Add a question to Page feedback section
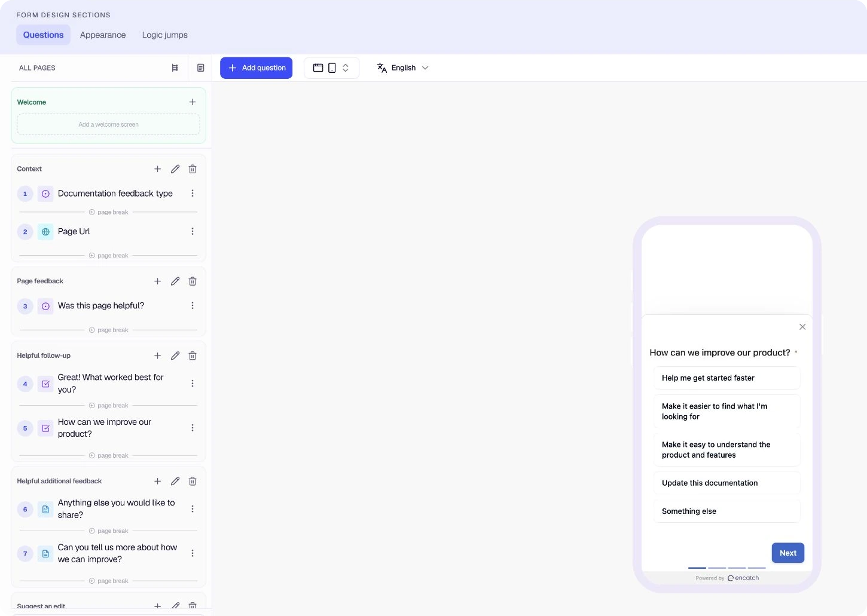867x616 pixels. [158, 281]
